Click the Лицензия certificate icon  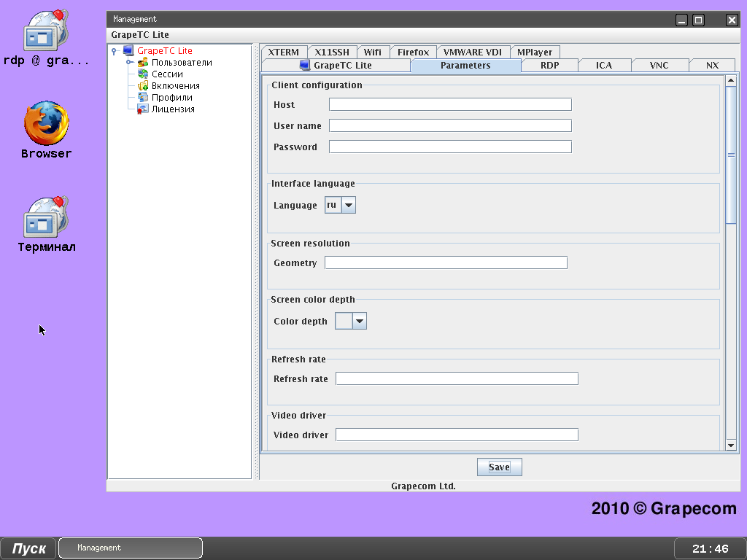(x=143, y=109)
